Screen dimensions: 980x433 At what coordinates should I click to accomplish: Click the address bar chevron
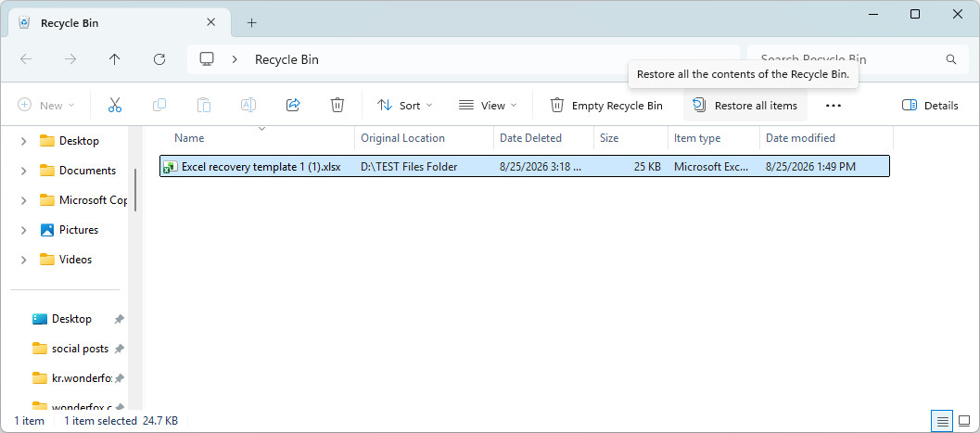235,59
